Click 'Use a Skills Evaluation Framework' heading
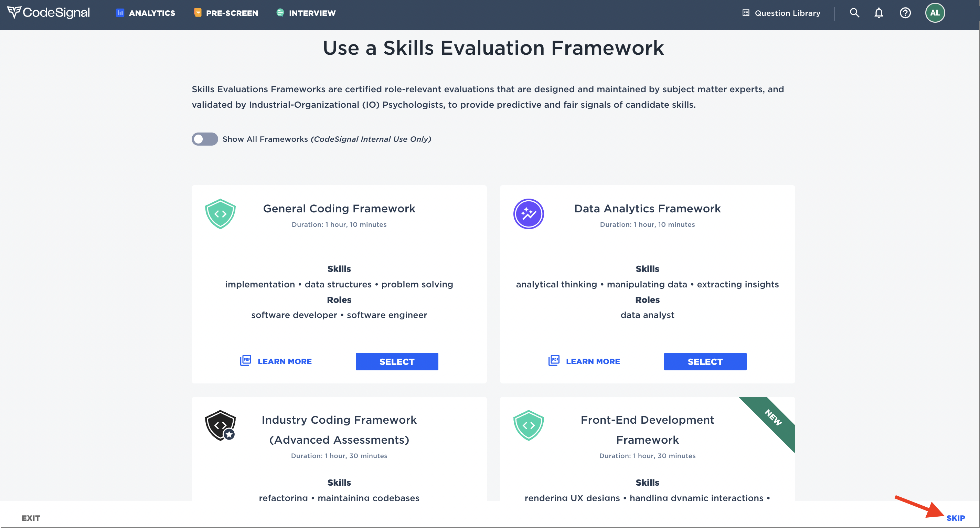Screen dimensions: 980x528 coord(493,48)
